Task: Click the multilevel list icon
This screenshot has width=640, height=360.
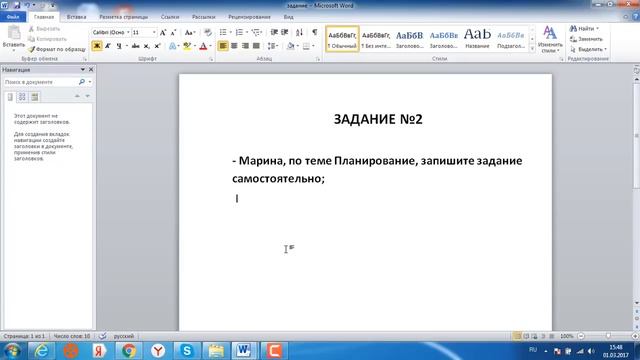Action: (256, 32)
